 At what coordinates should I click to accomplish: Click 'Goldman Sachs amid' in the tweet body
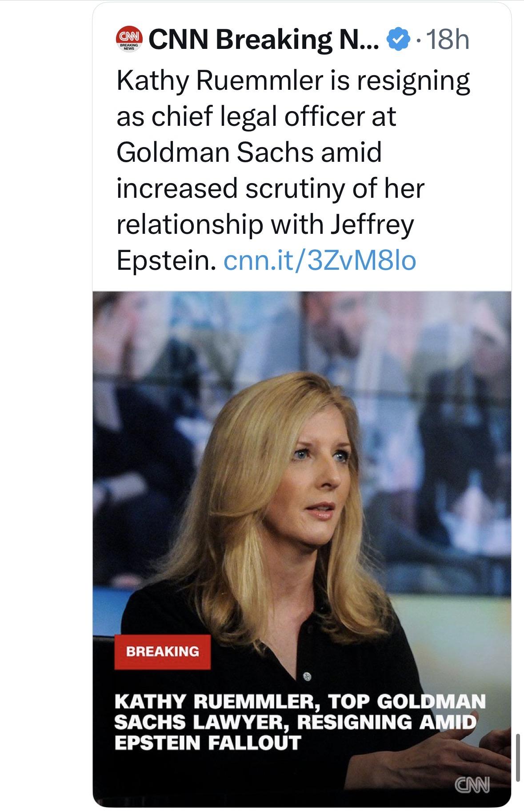coord(249,152)
